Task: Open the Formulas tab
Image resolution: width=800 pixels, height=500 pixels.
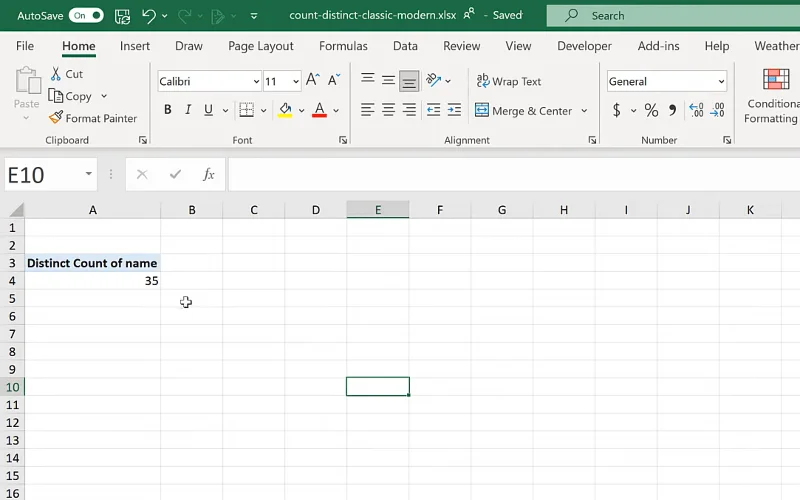Action: point(343,46)
